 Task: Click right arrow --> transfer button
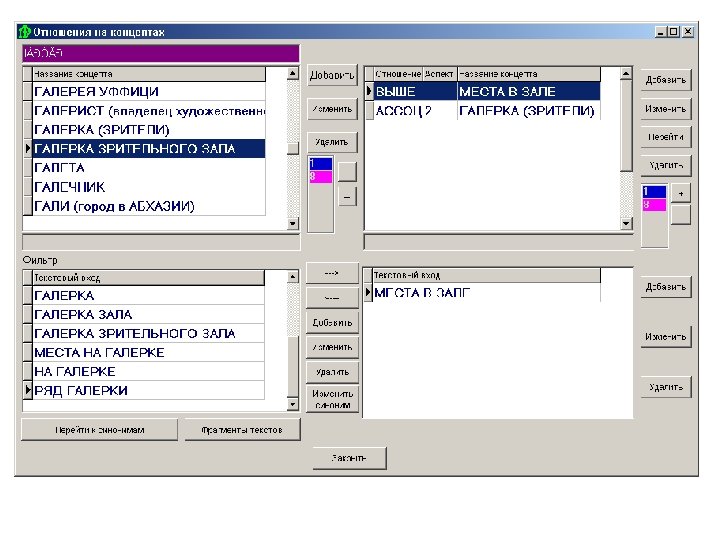[332, 273]
